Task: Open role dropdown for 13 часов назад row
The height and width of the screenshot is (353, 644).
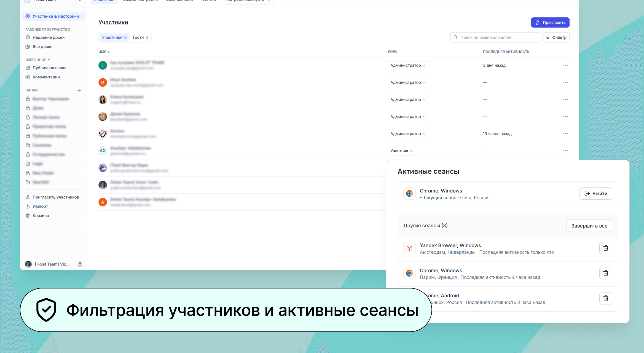Action: click(x=408, y=134)
